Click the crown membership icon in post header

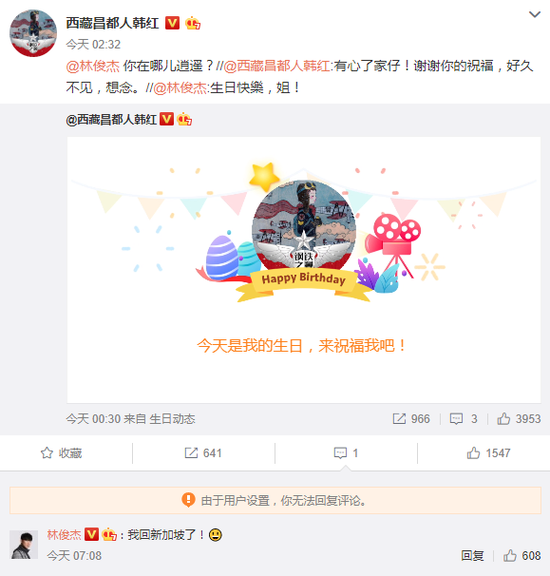(x=193, y=23)
